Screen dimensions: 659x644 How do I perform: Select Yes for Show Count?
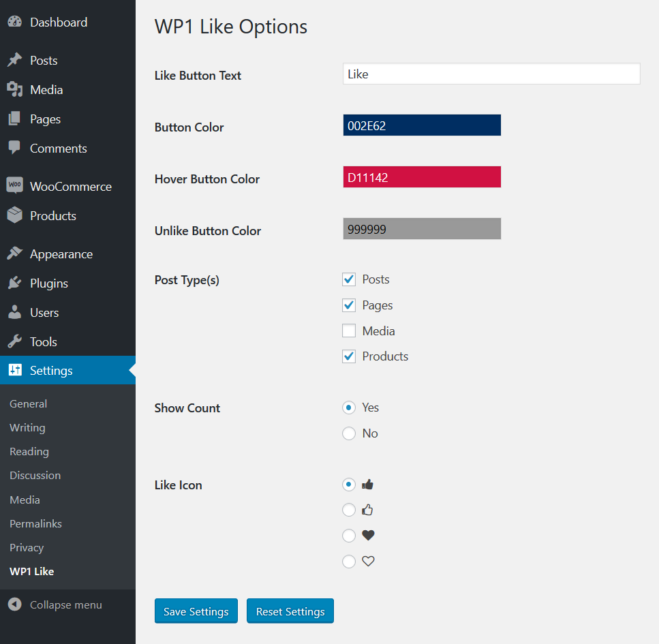349,408
